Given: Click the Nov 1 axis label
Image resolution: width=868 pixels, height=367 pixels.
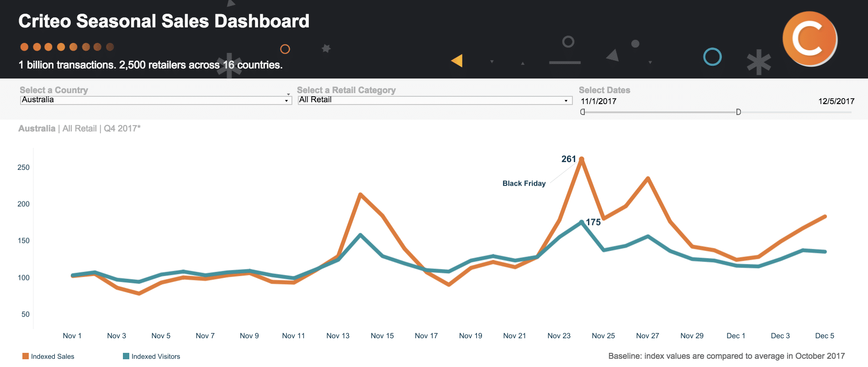Looking at the screenshot, I should point(72,336).
